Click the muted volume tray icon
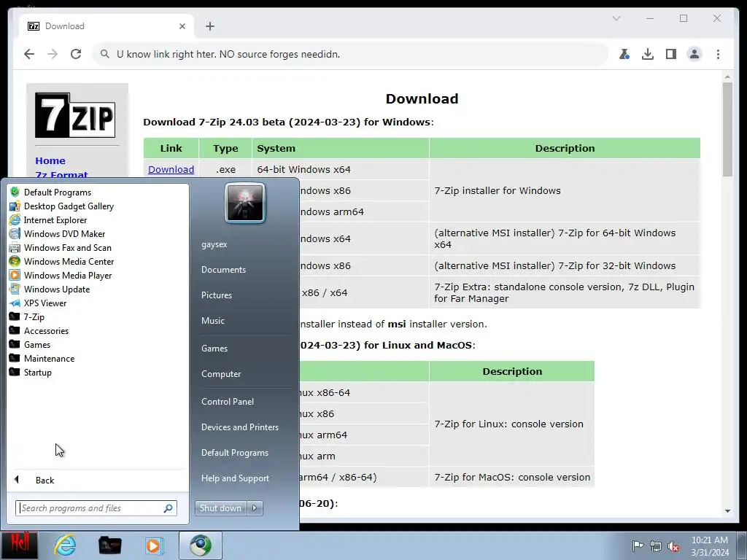747x560 pixels. coord(673,546)
